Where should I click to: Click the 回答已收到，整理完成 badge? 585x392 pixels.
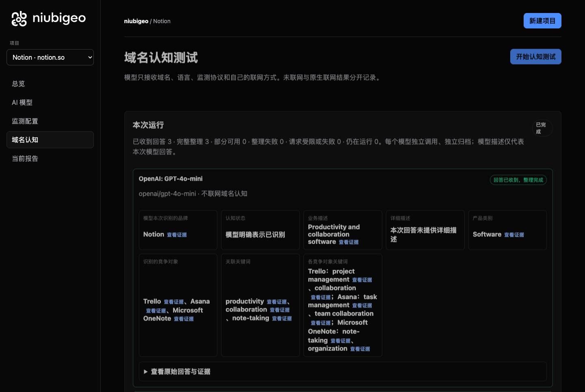518,180
